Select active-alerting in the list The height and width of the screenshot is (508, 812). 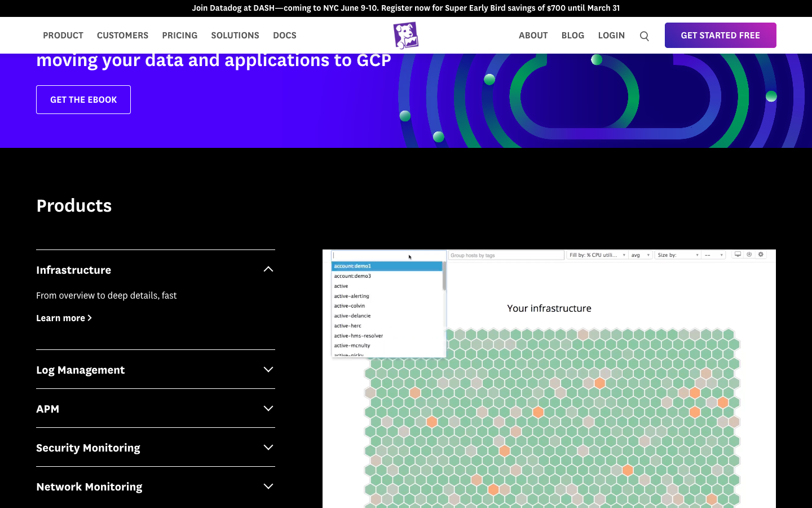387,296
